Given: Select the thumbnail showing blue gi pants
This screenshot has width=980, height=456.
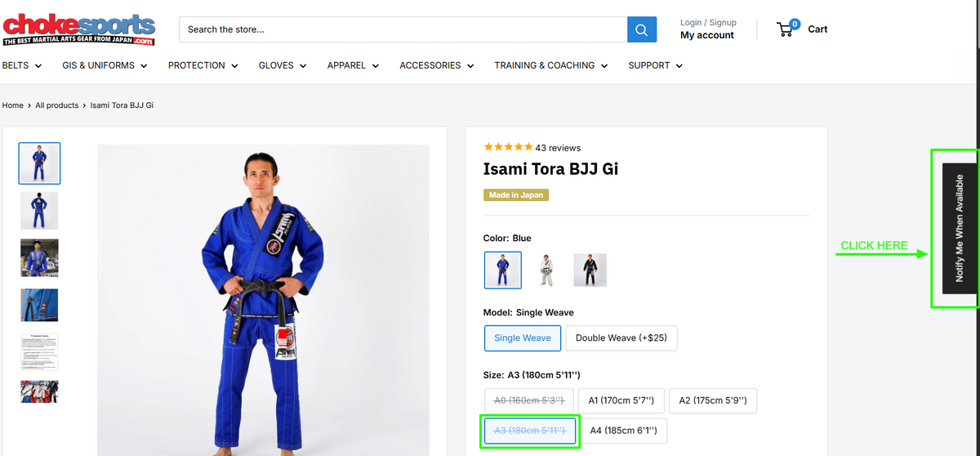Looking at the screenshot, I should point(39,305).
